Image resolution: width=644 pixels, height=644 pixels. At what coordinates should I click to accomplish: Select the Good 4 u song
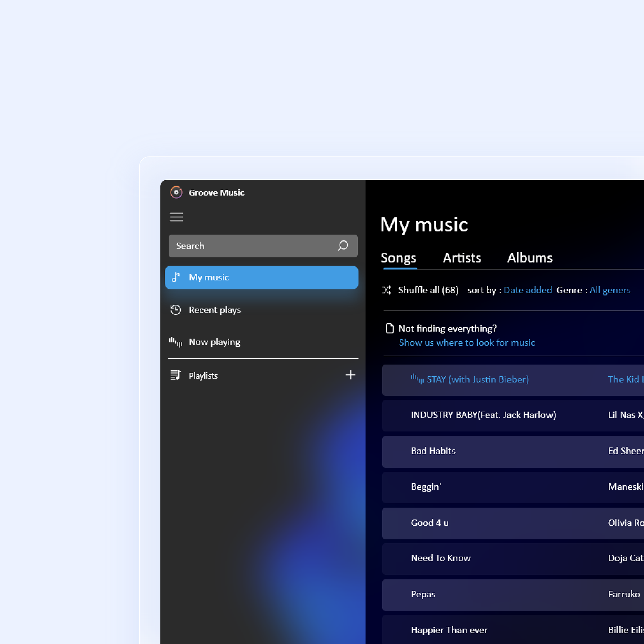tap(430, 523)
